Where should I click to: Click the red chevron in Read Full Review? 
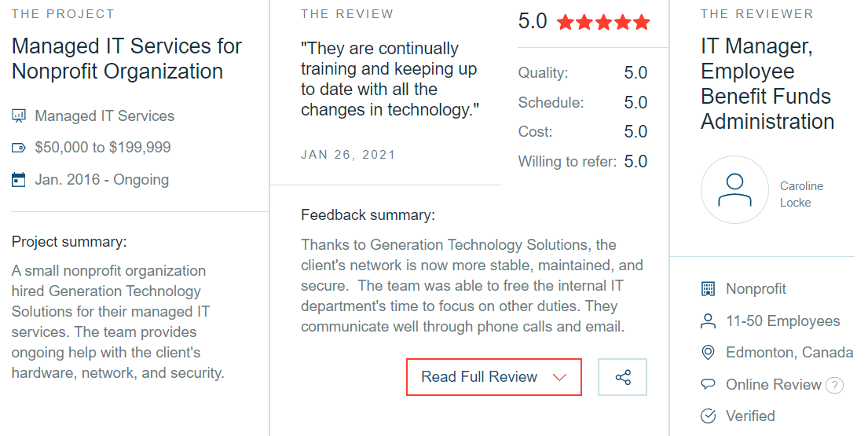coord(559,377)
